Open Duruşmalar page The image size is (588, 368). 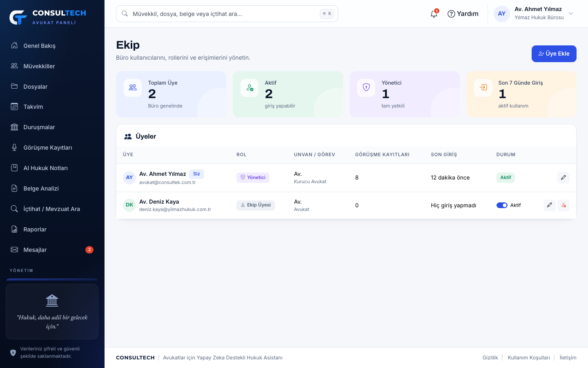tap(52, 127)
